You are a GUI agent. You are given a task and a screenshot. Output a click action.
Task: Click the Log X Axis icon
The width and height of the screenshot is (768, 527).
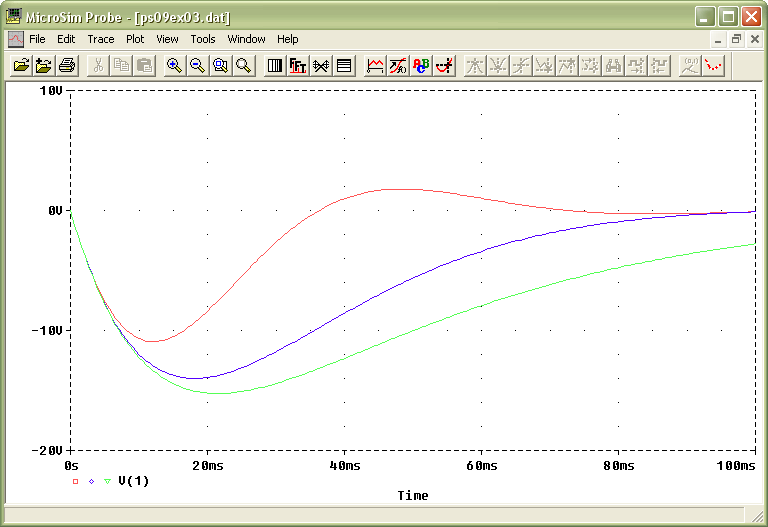[275, 66]
